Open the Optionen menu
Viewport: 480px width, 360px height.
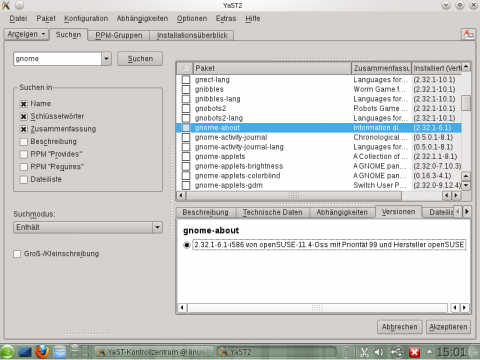[x=192, y=19]
